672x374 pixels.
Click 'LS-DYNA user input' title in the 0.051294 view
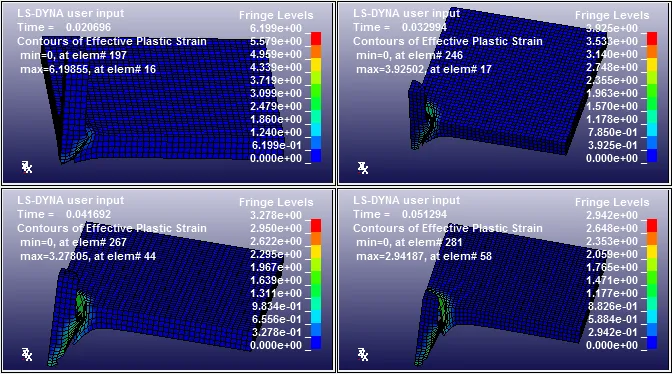click(407, 200)
